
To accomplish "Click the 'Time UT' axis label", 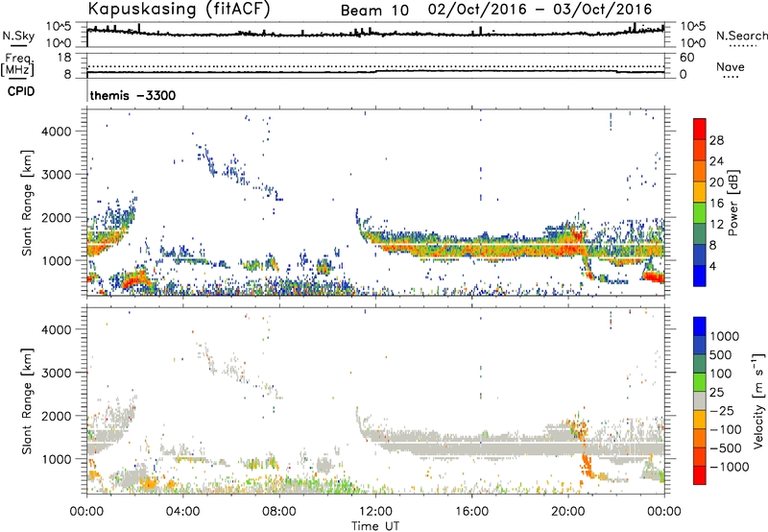I will [x=375, y=526].
